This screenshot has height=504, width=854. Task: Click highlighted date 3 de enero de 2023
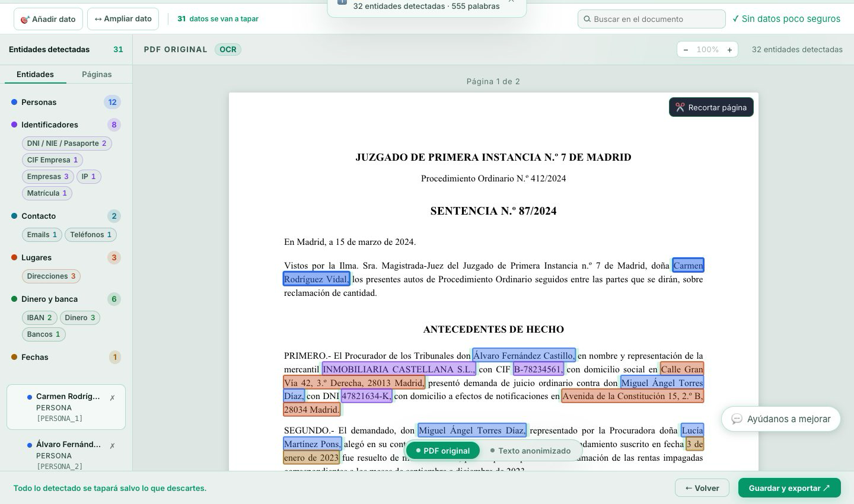(694, 444)
